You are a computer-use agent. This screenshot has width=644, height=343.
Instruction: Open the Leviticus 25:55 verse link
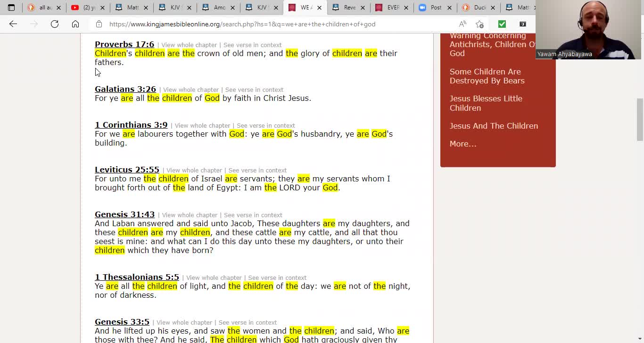tap(127, 170)
